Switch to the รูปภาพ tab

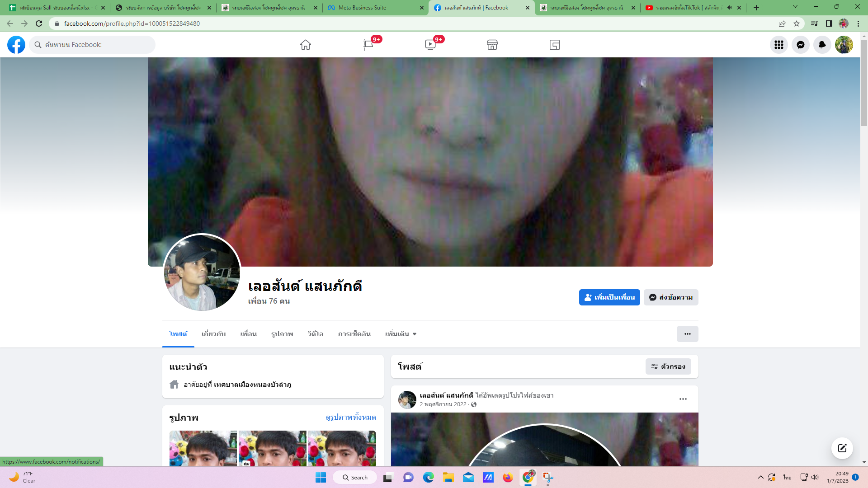tap(282, 334)
